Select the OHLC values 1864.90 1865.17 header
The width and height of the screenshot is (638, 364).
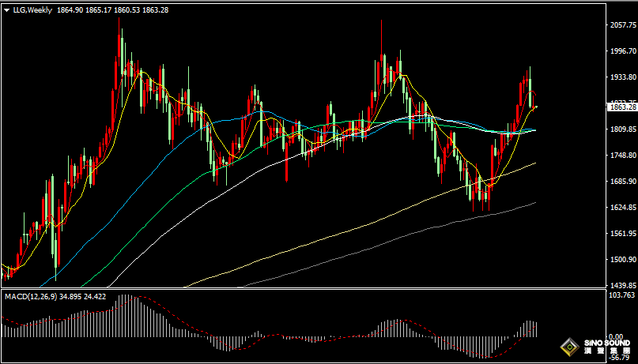[84, 10]
